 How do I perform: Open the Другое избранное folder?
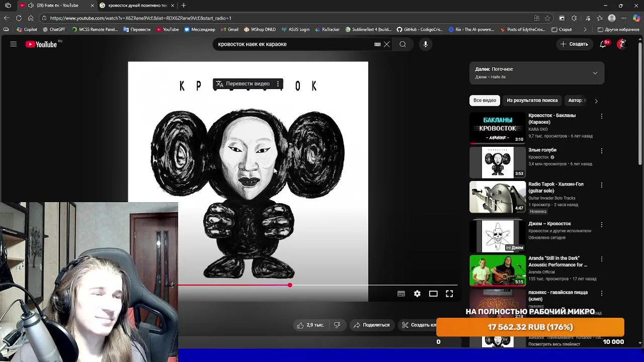[618, 30]
